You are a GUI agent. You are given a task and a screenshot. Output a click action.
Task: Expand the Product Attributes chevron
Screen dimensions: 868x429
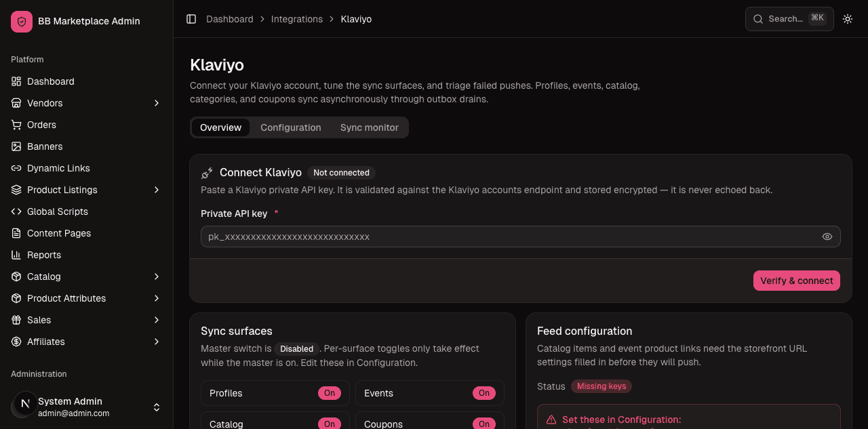(157, 298)
